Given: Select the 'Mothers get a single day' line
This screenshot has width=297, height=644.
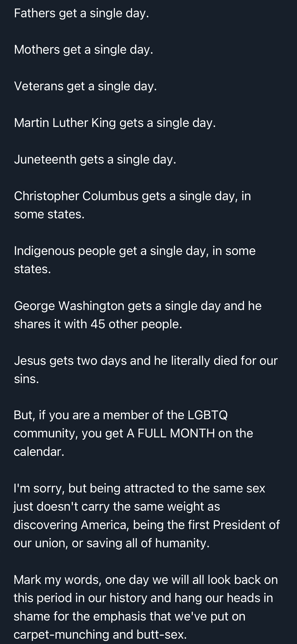Looking at the screenshot, I should pyautogui.click(x=84, y=50).
